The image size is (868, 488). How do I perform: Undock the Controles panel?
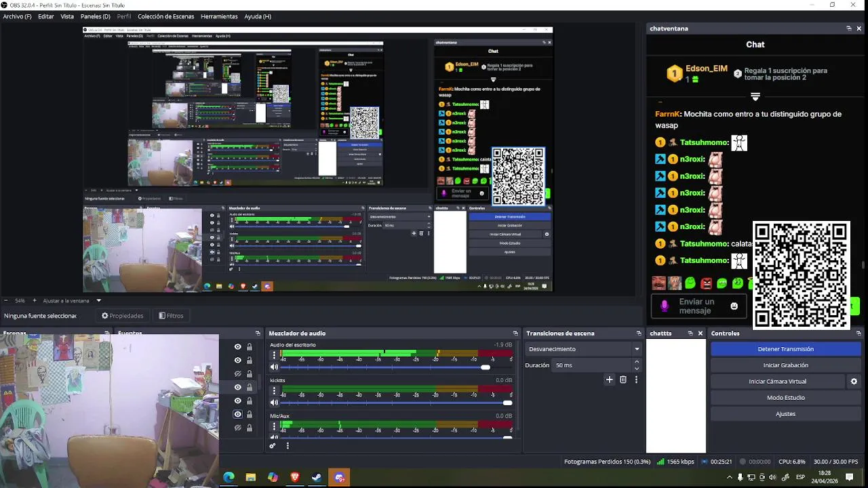pos(859,333)
